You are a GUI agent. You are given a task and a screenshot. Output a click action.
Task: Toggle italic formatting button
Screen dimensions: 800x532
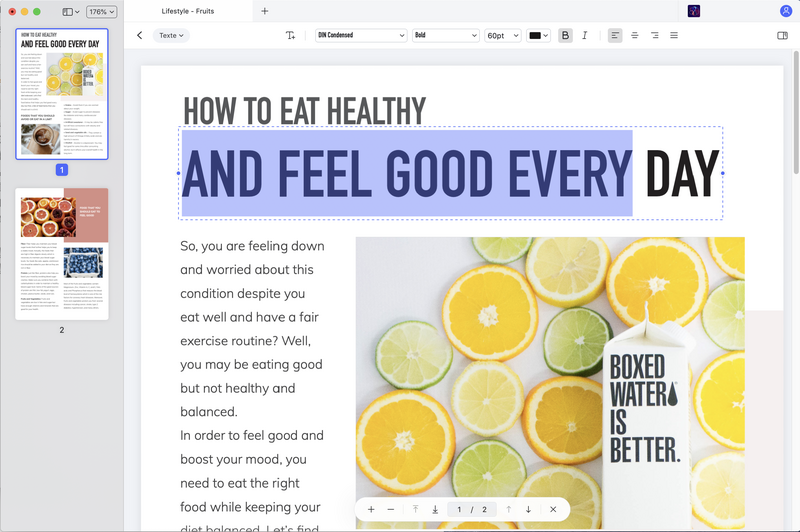[x=585, y=35]
